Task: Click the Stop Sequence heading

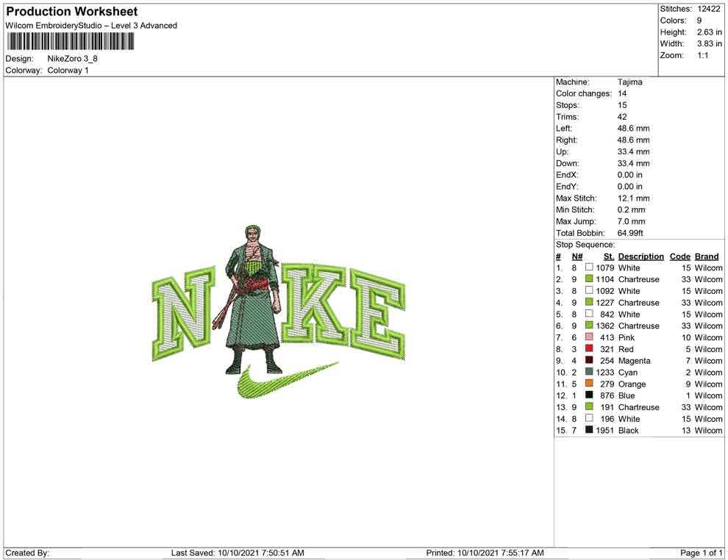Action: [x=585, y=245]
